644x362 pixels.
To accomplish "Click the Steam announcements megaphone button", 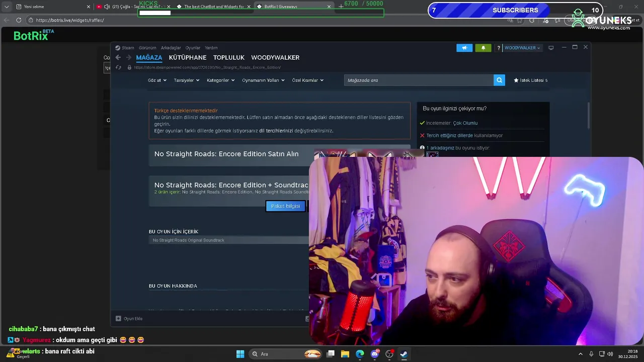I will [464, 48].
